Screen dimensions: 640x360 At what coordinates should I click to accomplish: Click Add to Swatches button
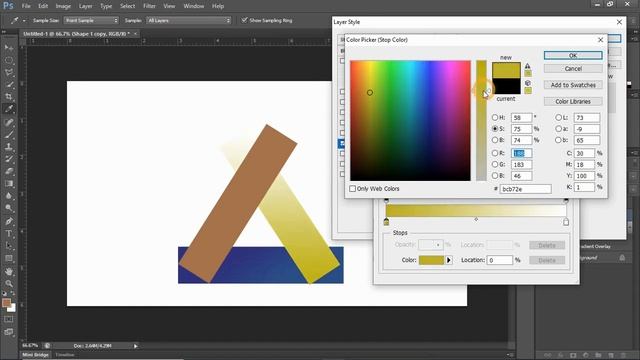pyautogui.click(x=573, y=85)
